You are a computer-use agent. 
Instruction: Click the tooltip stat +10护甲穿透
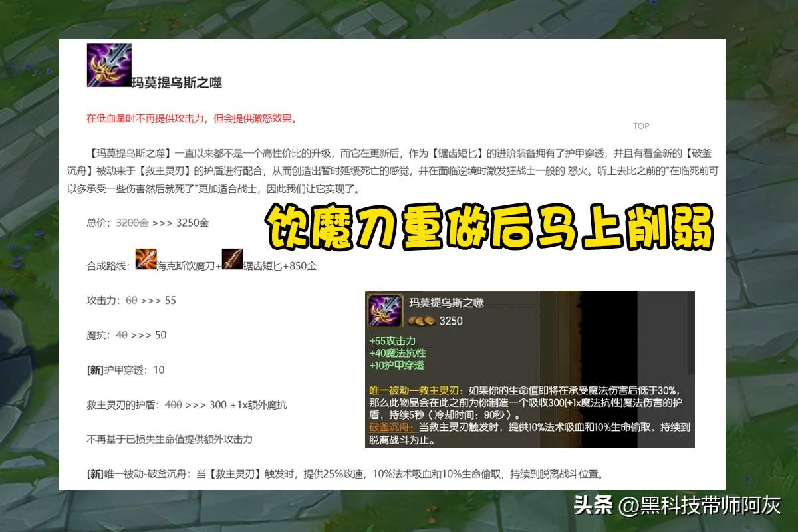[x=397, y=365]
